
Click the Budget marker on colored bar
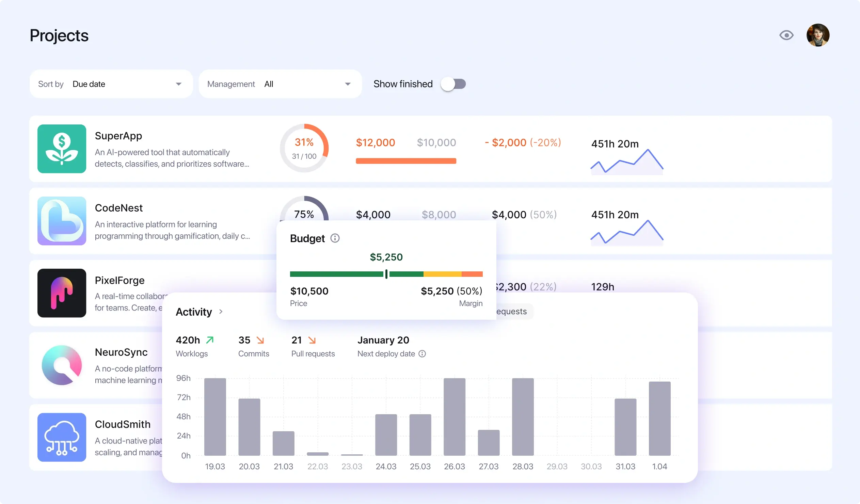(386, 274)
